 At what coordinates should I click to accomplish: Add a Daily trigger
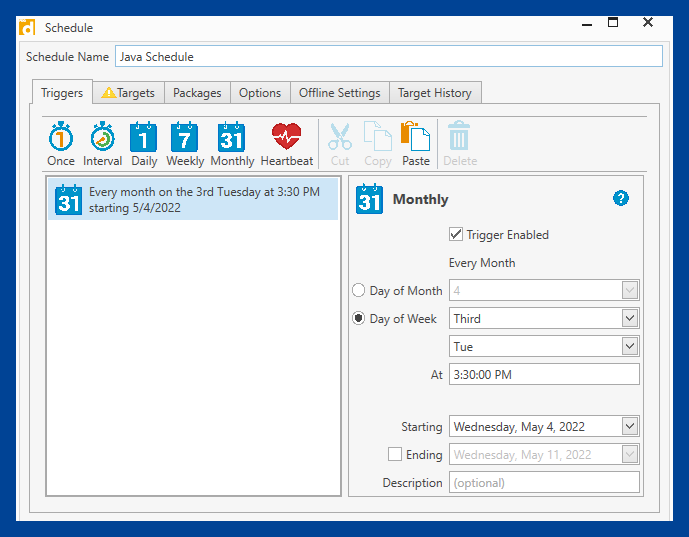coord(144,144)
